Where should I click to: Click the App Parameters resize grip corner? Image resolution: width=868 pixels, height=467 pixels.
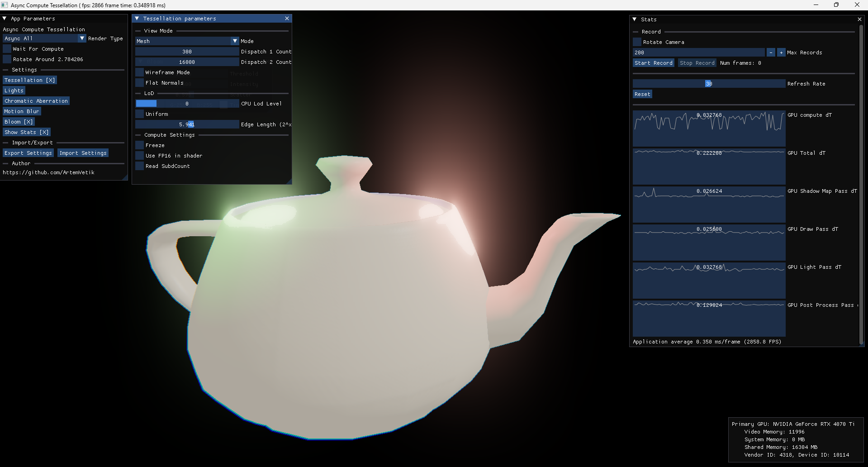(x=125, y=177)
